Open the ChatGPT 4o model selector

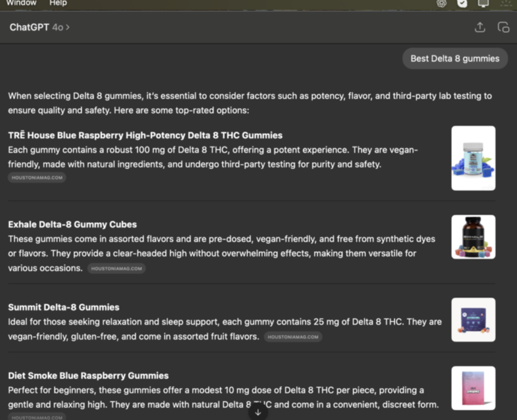(39, 27)
